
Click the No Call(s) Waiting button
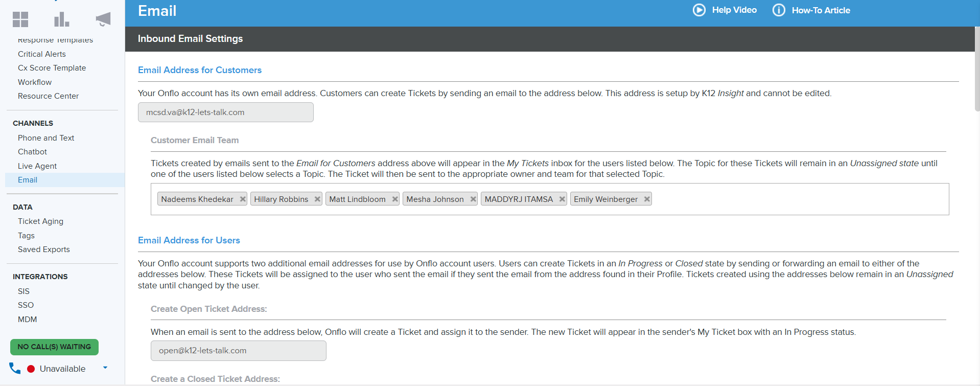tap(54, 347)
